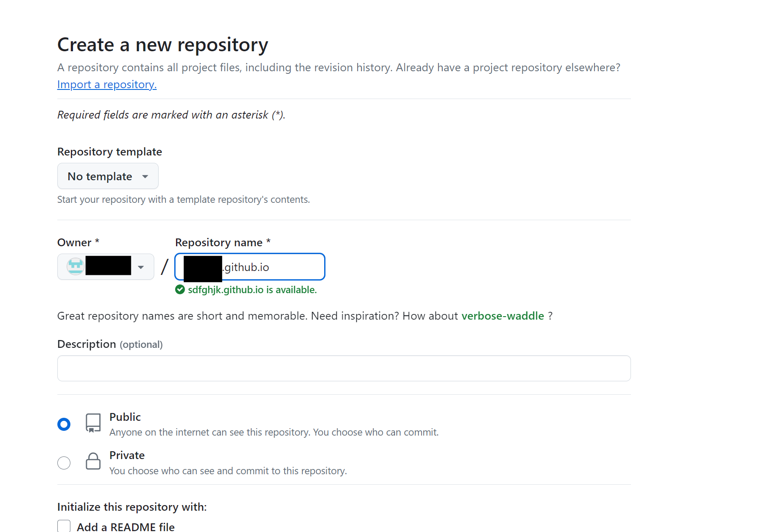Click the green availability checkmark icon

[180, 290]
